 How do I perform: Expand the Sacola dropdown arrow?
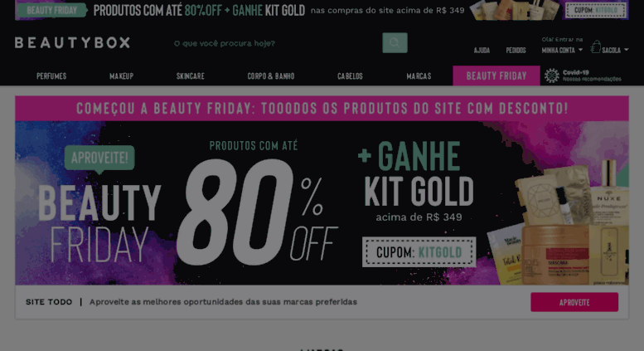tap(626, 50)
